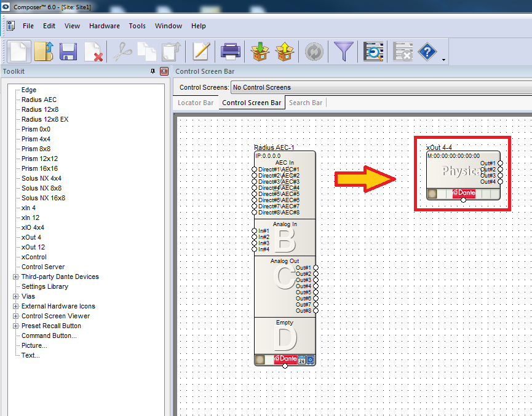The height and width of the screenshot is (416, 532).
Task: Click the Direct#1\AEC#1 input node
Action: [x=254, y=169]
